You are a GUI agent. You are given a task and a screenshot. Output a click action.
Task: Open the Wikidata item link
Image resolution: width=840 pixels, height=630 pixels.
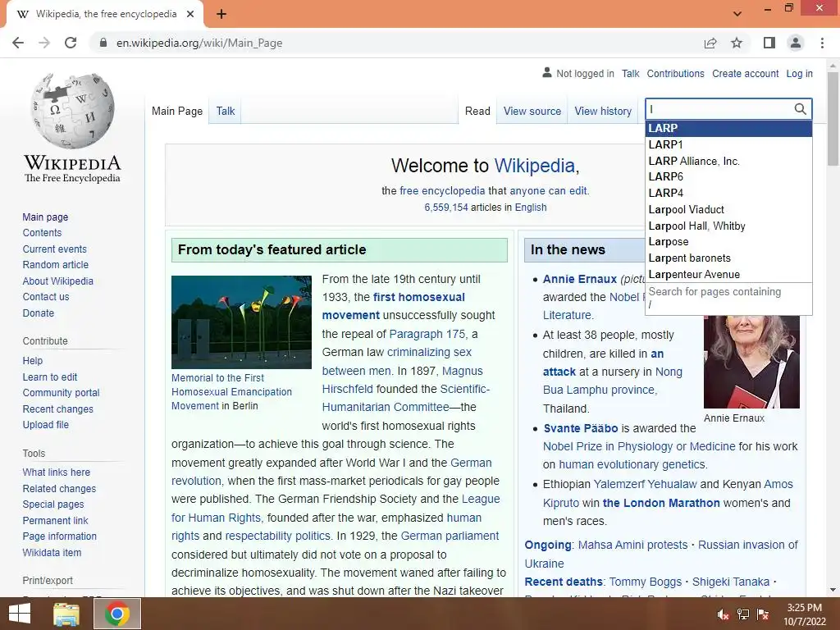52,552
